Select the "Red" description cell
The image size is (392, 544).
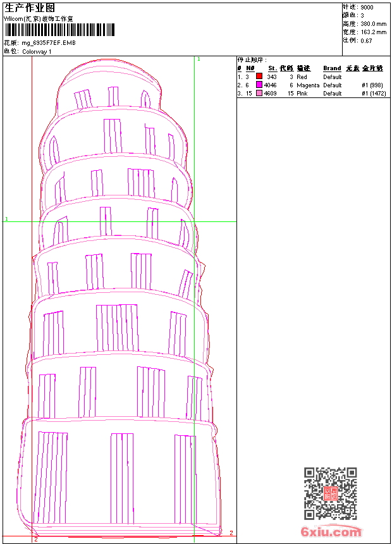302,77
